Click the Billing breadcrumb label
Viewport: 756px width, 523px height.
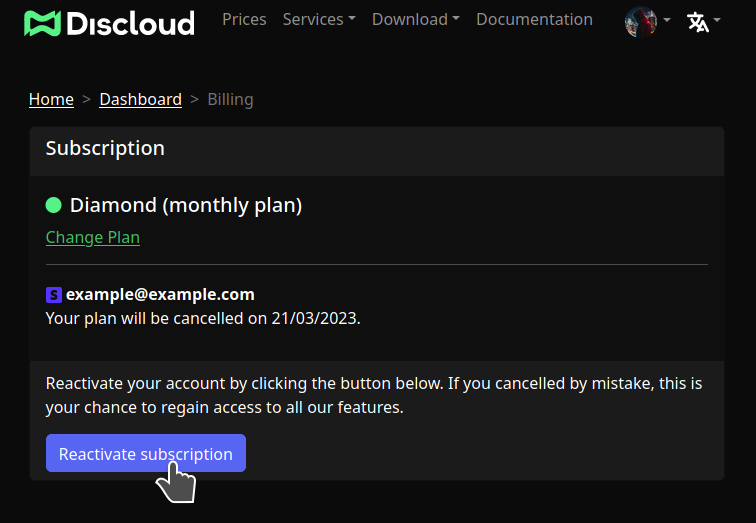tap(230, 99)
